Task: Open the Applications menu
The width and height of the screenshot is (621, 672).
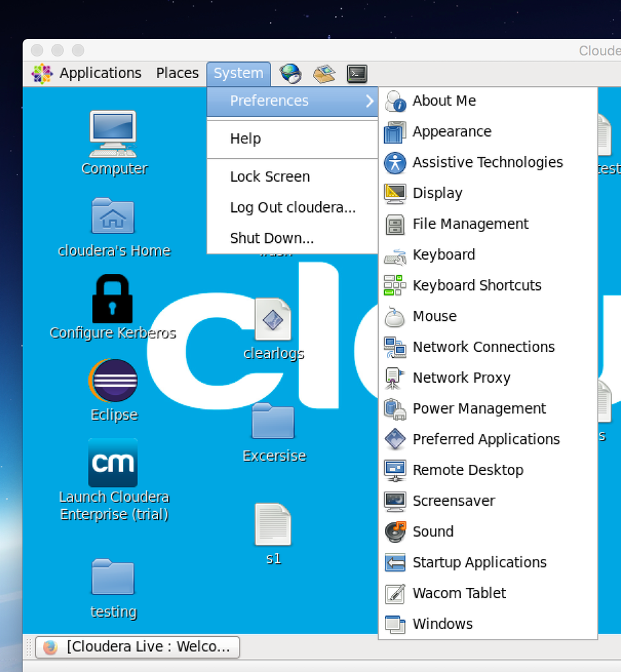Action: pyautogui.click(x=100, y=73)
